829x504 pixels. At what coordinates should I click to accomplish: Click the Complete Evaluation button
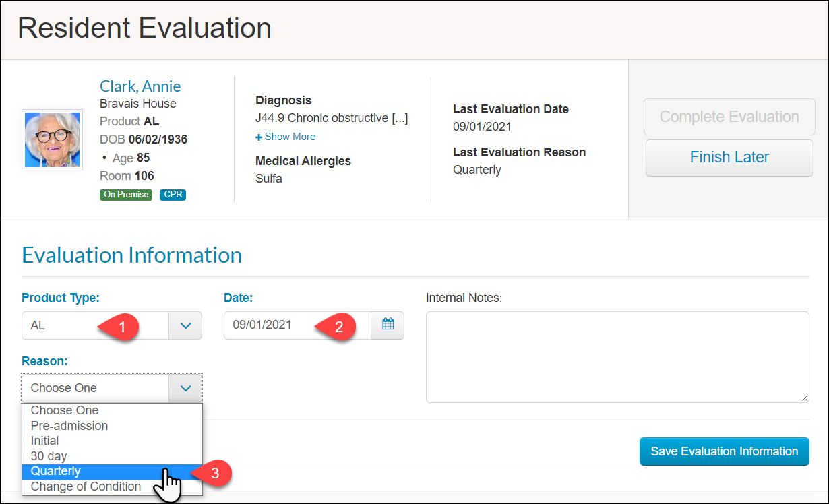pyautogui.click(x=729, y=117)
